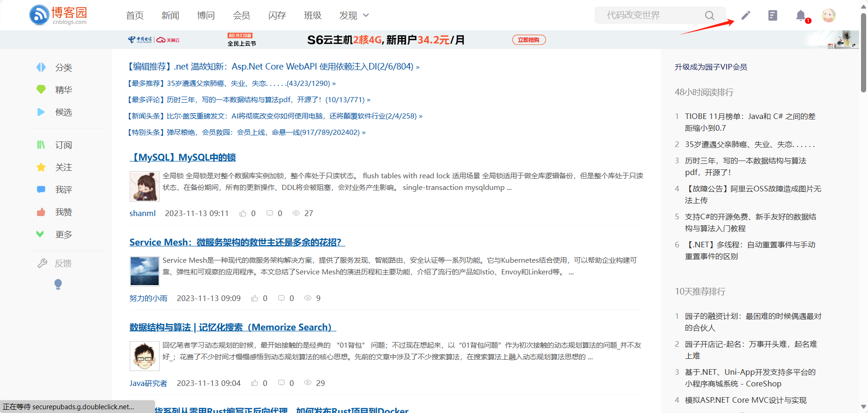Open the 闪存 nav item
The height and width of the screenshot is (413, 868).
pyautogui.click(x=277, y=15)
